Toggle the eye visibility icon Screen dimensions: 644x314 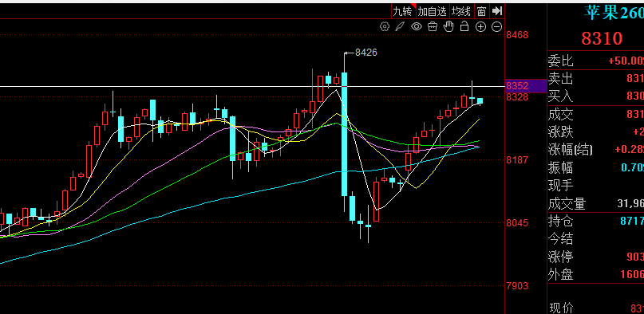click(x=417, y=26)
